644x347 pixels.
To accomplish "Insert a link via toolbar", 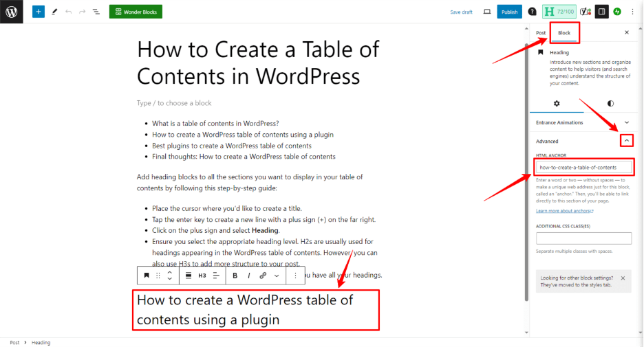I will (263, 276).
